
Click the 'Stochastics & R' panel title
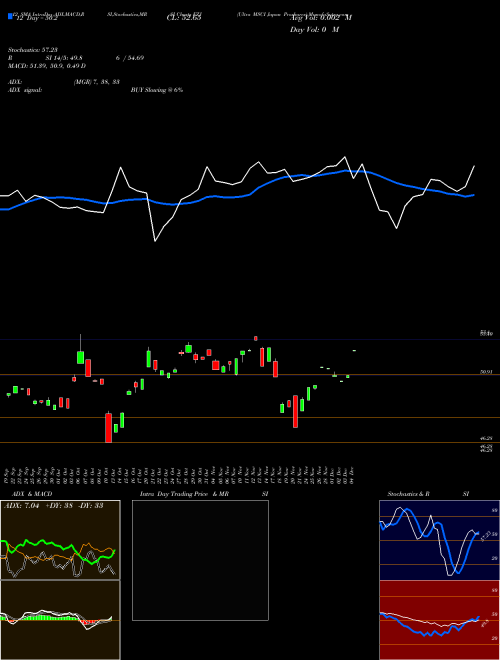click(x=408, y=494)
